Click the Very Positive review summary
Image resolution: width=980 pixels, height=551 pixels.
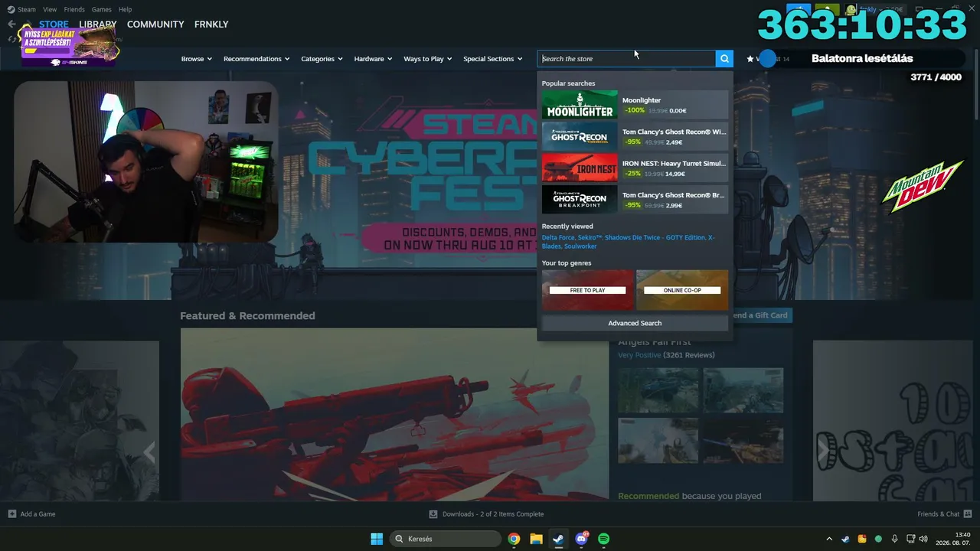639,355
